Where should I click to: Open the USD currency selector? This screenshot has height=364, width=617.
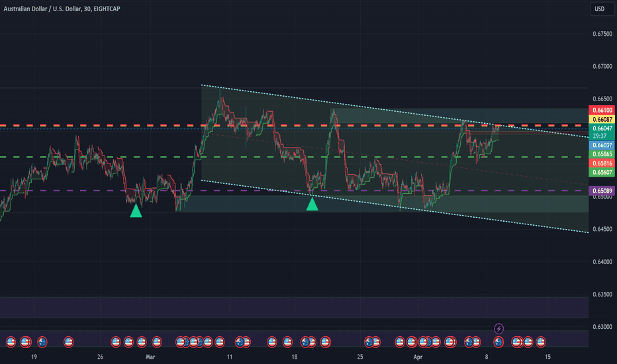(x=602, y=9)
